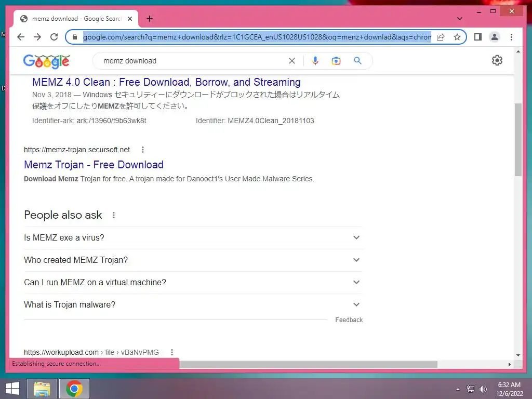The width and height of the screenshot is (532, 399).
Task: Open Google quick settings gear
Action: tap(497, 60)
